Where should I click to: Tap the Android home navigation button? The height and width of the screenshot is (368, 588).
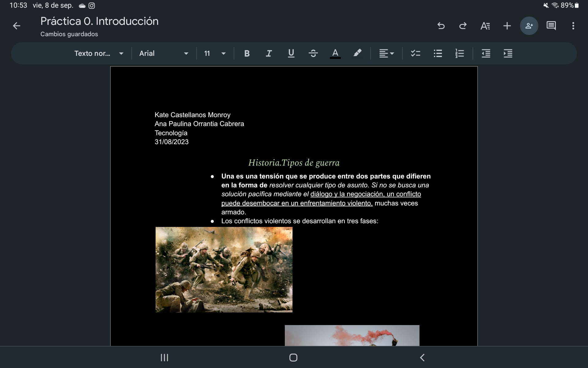(x=293, y=358)
